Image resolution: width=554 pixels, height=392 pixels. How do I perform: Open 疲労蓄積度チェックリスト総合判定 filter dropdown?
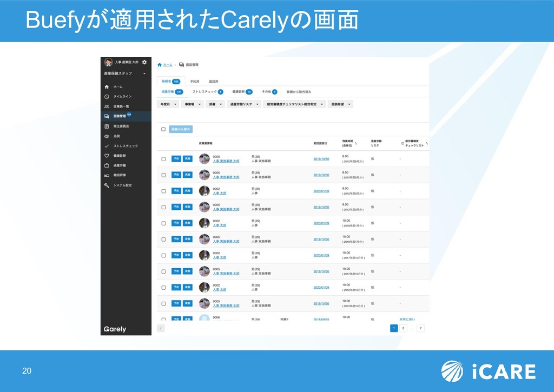pos(294,104)
